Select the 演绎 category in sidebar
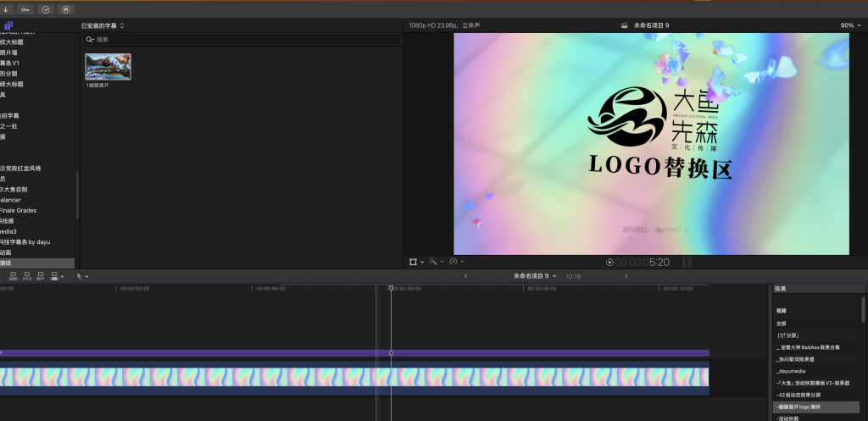The height and width of the screenshot is (421, 868). [37, 263]
